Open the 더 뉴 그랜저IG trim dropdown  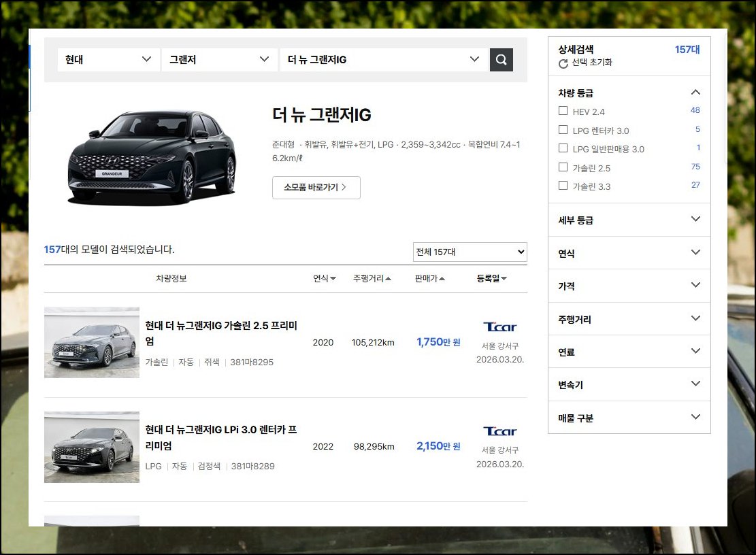click(384, 60)
